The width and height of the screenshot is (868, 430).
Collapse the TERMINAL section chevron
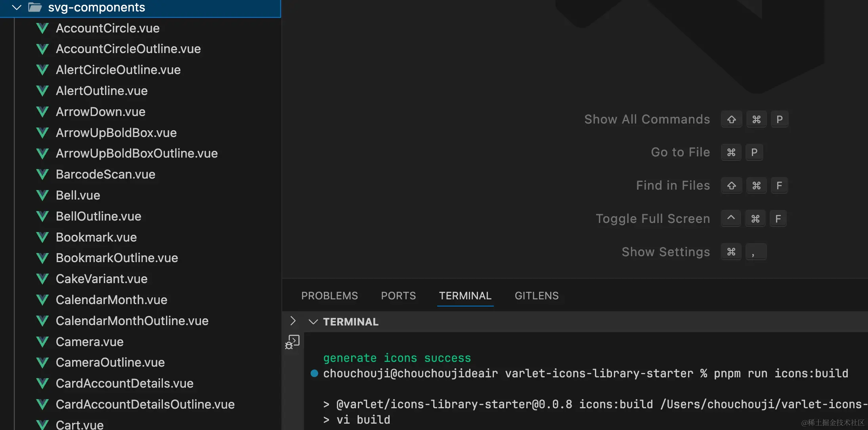click(313, 322)
